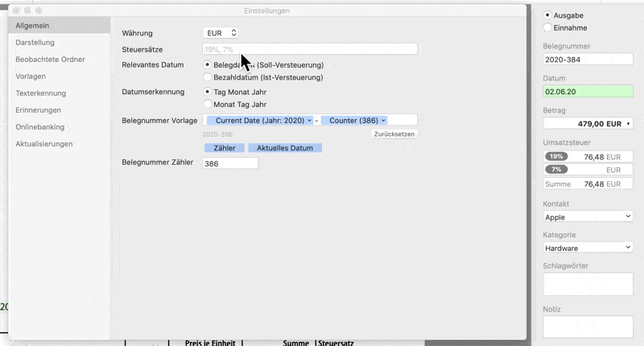
Task: Switch to Onlinebanking settings section
Action: [40, 127]
